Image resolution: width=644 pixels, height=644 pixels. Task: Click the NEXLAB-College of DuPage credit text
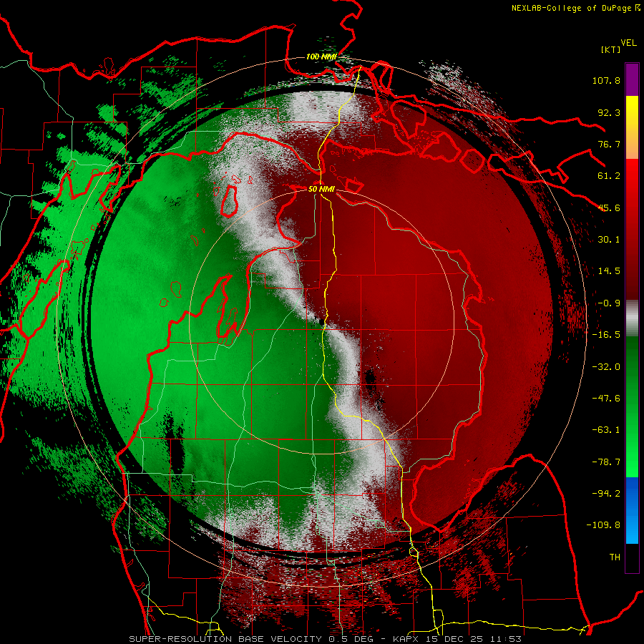[x=575, y=8]
